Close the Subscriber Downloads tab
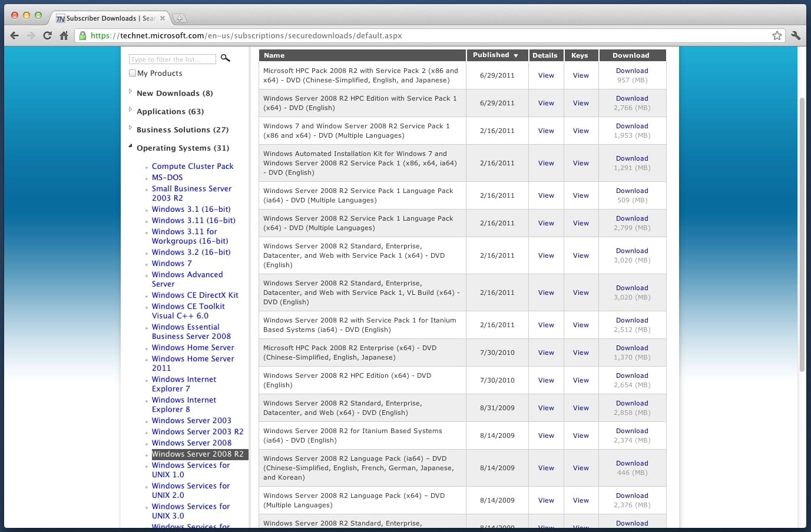This screenshot has width=811, height=532. tap(163, 18)
